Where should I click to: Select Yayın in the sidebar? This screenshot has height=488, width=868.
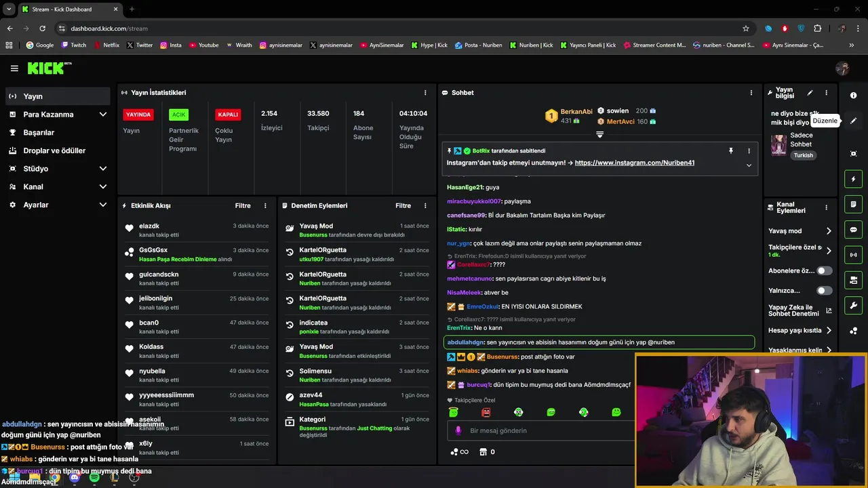tap(57, 96)
